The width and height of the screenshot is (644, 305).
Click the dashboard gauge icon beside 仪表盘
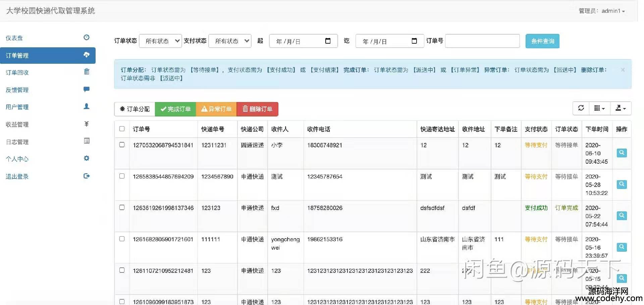click(x=87, y=37)
